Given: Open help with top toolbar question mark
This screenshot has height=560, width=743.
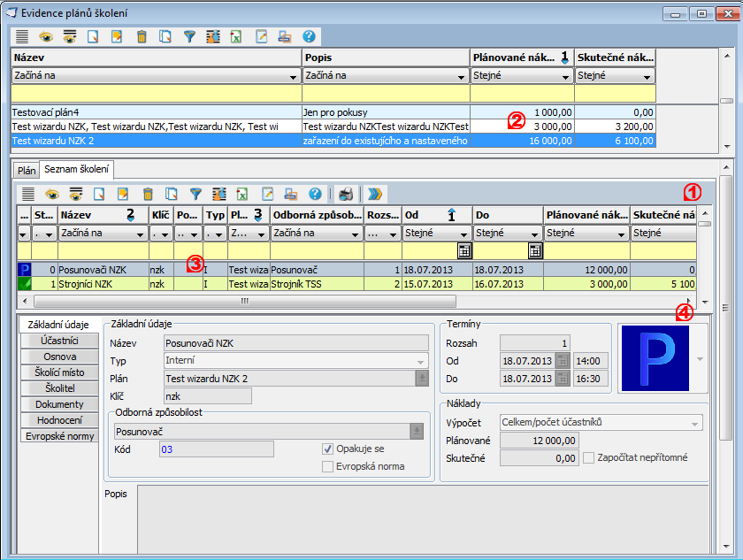Looking at the screenshot, I should [309, 37].
